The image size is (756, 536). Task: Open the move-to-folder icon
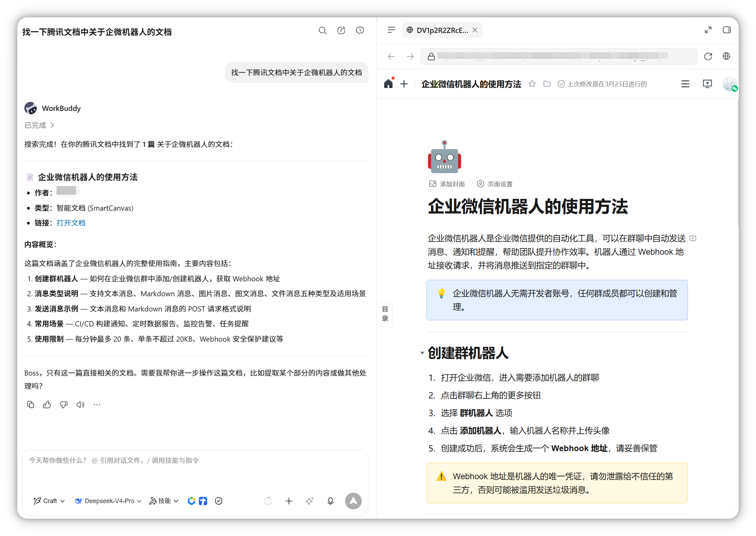click(x=547, y=84)
